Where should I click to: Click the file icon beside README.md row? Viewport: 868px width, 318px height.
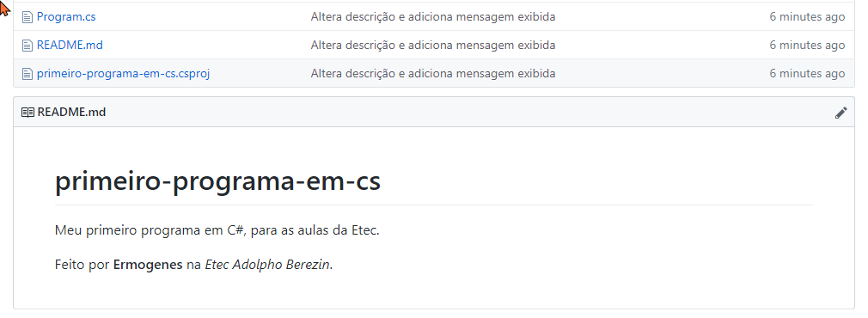28,46
